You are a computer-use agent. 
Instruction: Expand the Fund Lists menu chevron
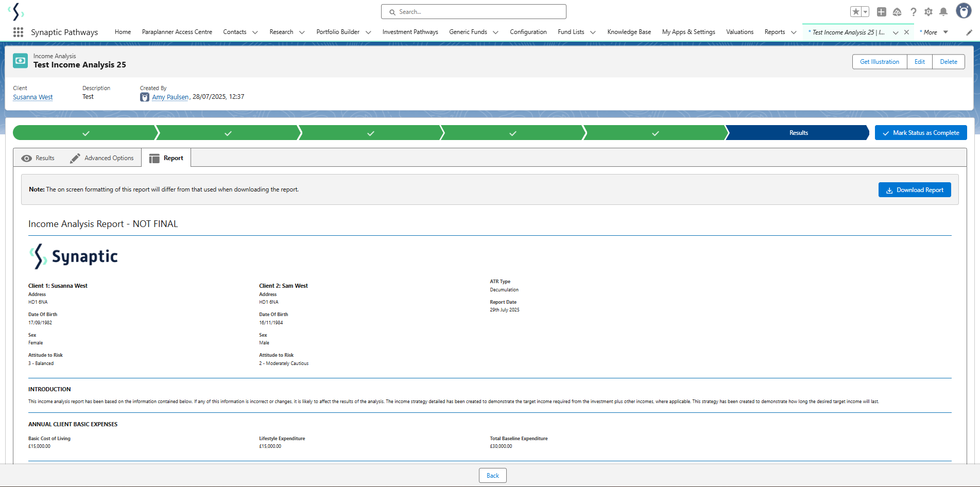(593, 32)
